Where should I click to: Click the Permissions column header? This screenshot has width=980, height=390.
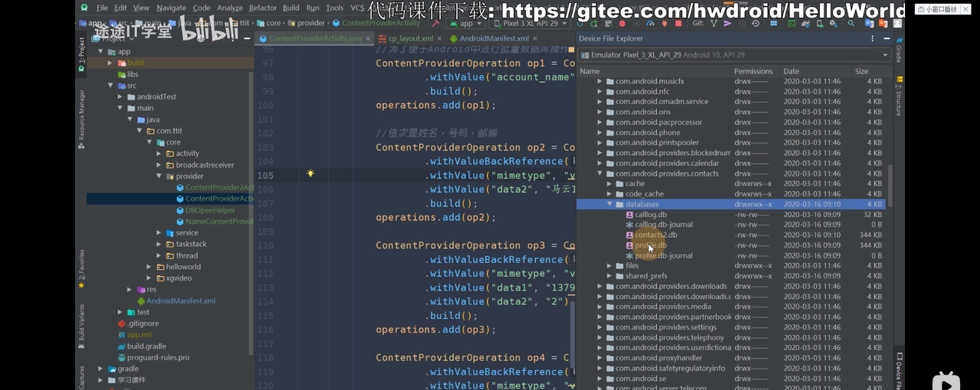(753, 71)
